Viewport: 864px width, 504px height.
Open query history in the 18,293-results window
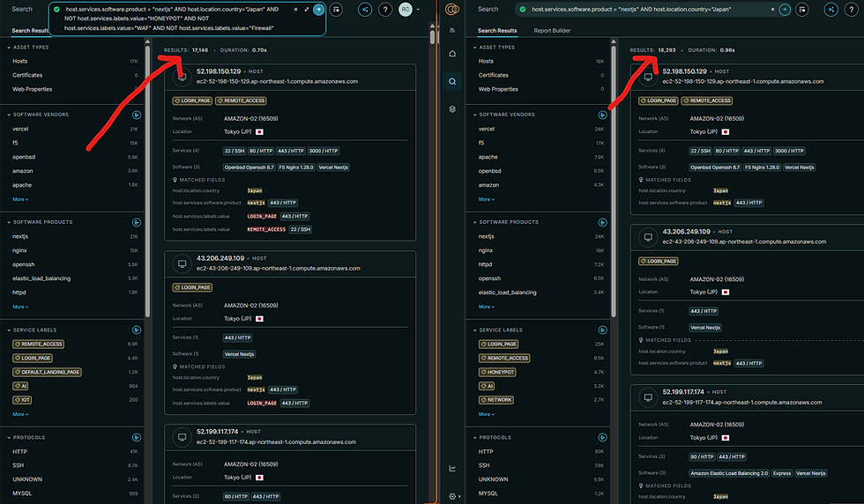point(802,10)
